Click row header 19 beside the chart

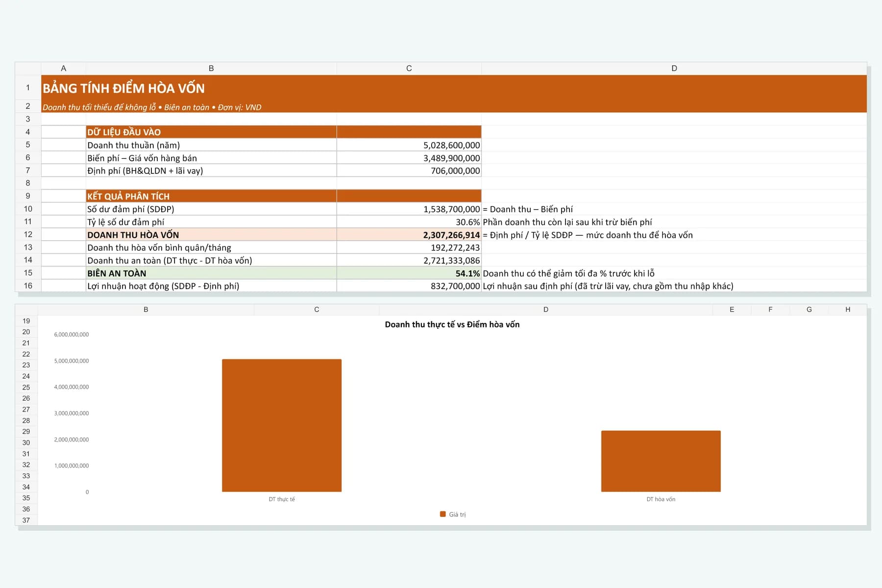click(x=26, y=321)
